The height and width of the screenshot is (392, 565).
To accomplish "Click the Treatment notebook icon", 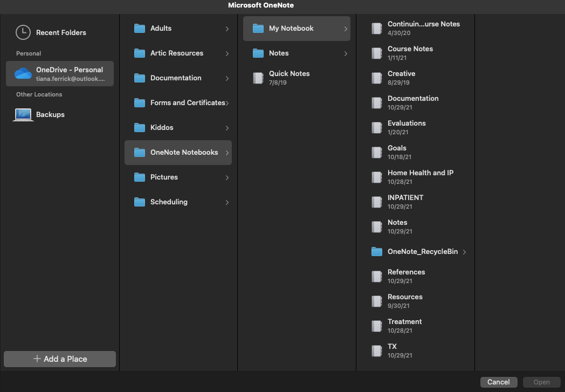I will (x=376, y=326).
